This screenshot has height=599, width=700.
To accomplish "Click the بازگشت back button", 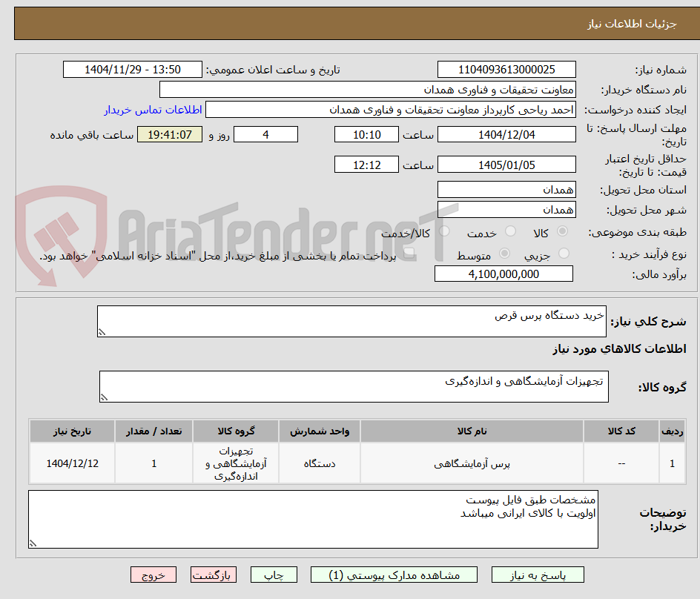I will pos(214,575).
